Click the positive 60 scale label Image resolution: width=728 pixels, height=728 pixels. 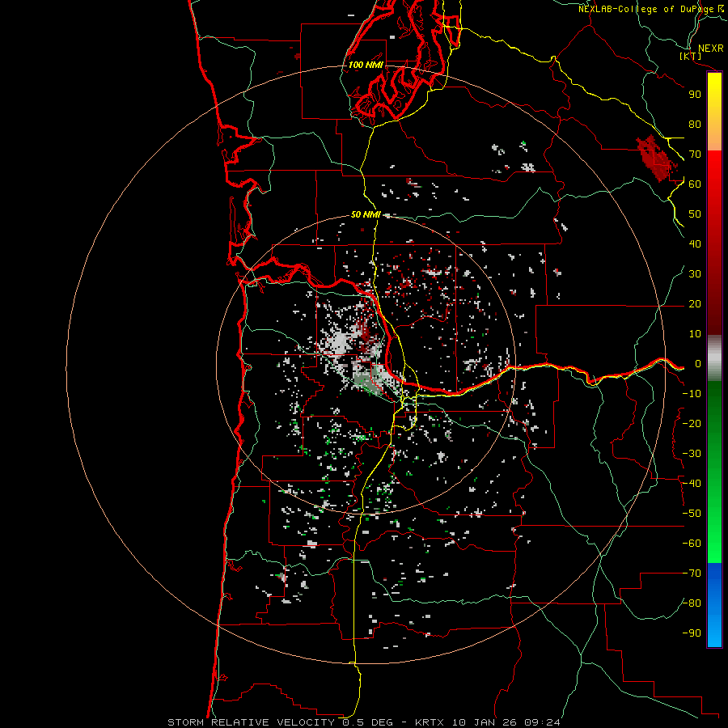pos(695,184)
